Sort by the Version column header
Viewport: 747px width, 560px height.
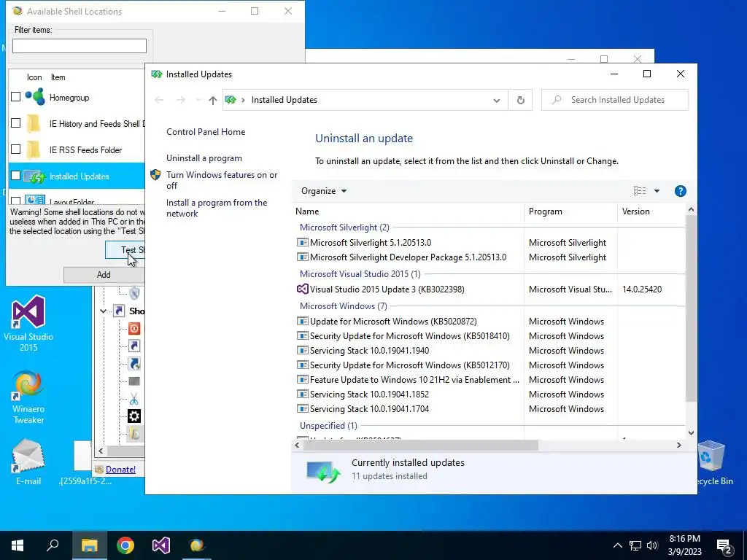pos(651,211)
